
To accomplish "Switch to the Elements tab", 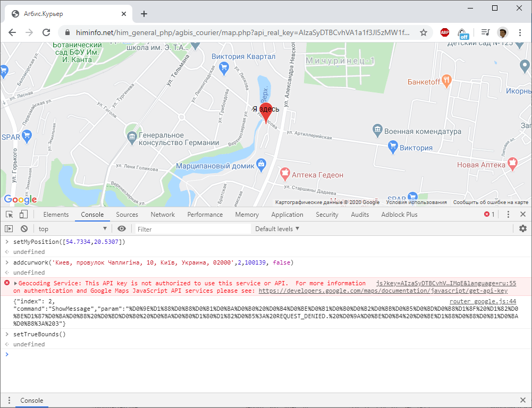I will tap(56, 214).
